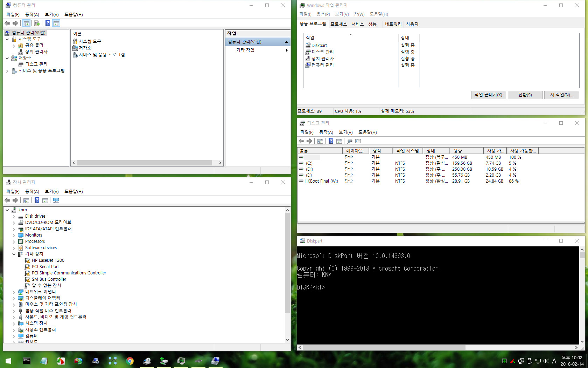Select PCI Simple Communications Controller device

65,273
